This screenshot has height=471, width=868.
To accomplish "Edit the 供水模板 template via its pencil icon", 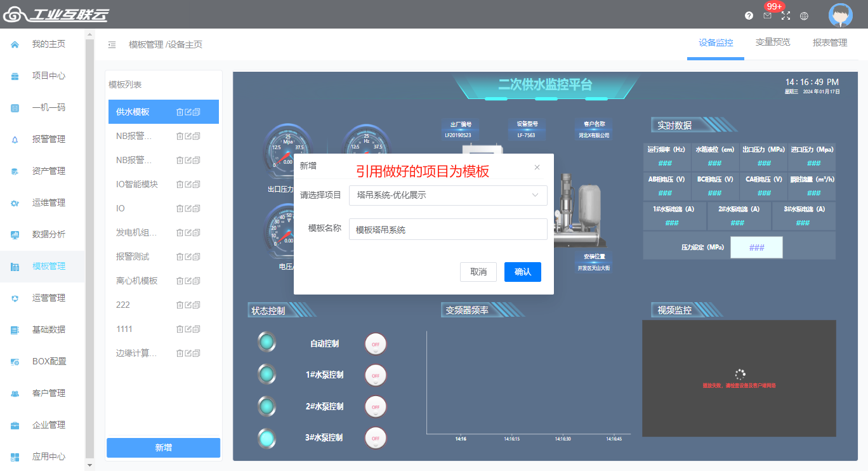I will coord(188,112).
